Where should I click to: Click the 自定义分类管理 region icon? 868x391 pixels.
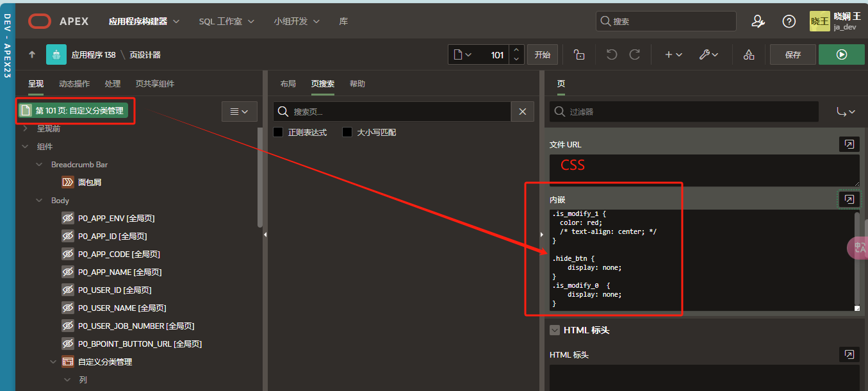[x=68, y=362]
